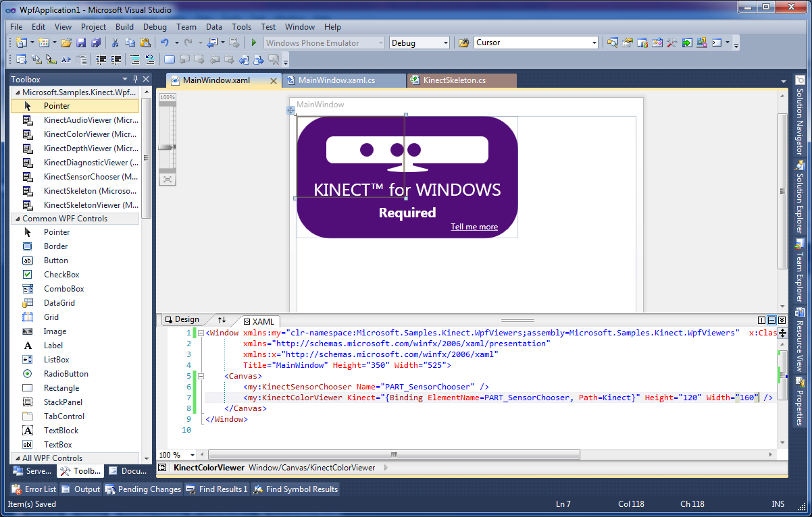812x517 pixels.
Task: Expand the All WPF Controls group
Action: pos(16,458)
